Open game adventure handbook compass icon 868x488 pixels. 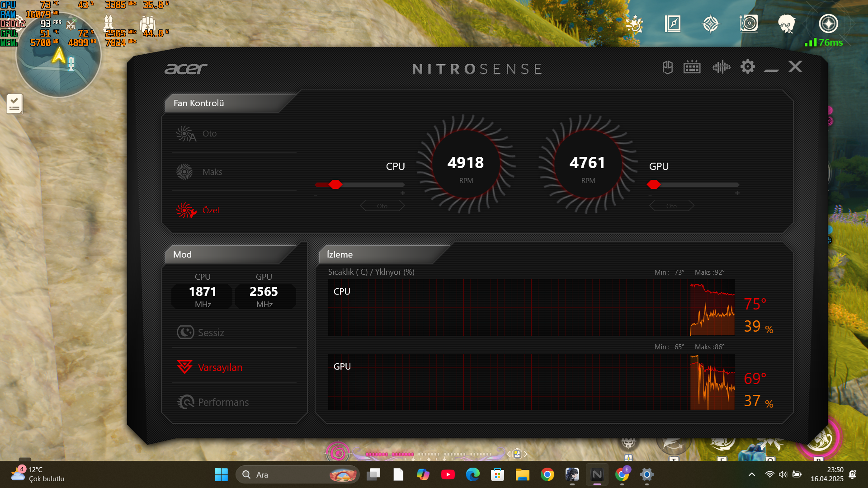tap(673, 23)
